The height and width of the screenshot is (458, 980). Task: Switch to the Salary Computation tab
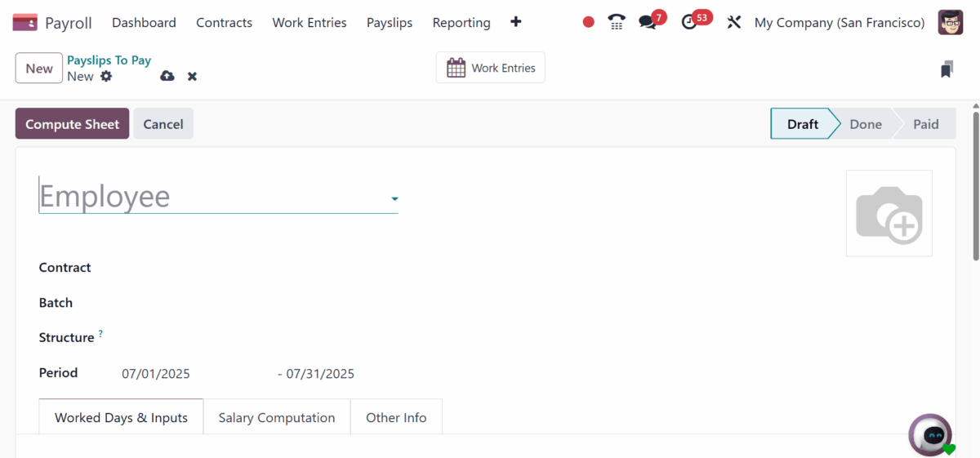[277, 417]
